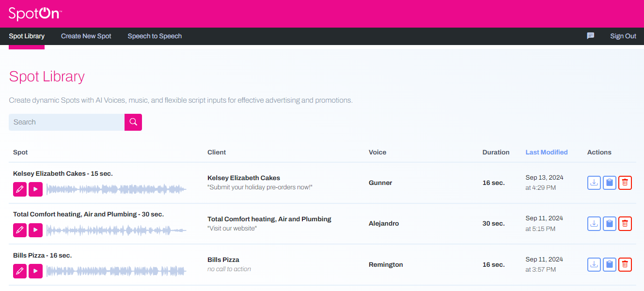Image resolution: width=644 pixels, height=291 pixels.
Task: Open the Create New Spot tab
Action: (86, 36)
